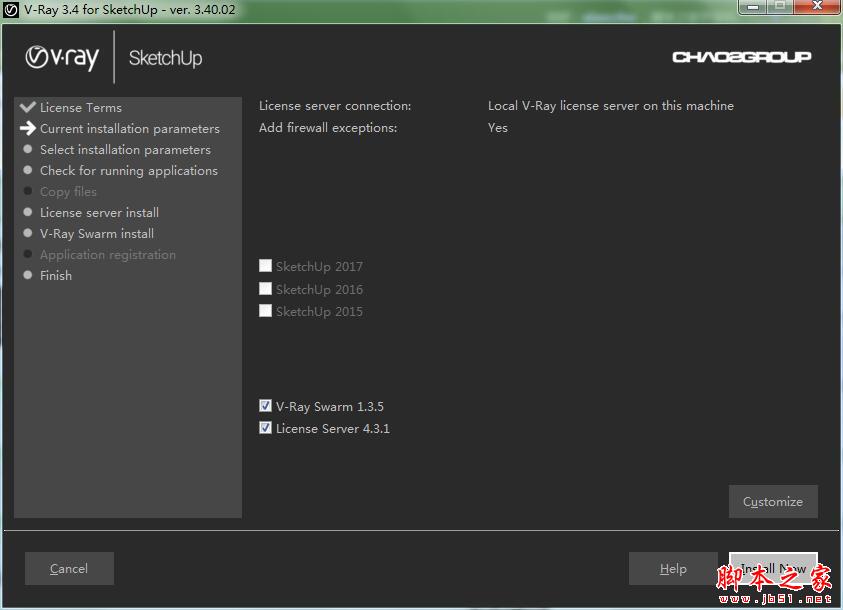Click 'Add firewall exceptions:' label
This screenshot has width=843, height=610.
coord(328,127)
